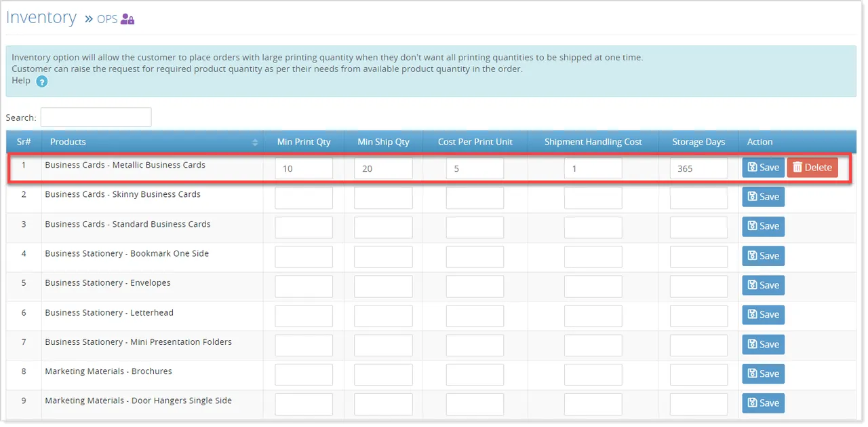
Task: Click the sort arrows on Products header
Action: [255, 142]
